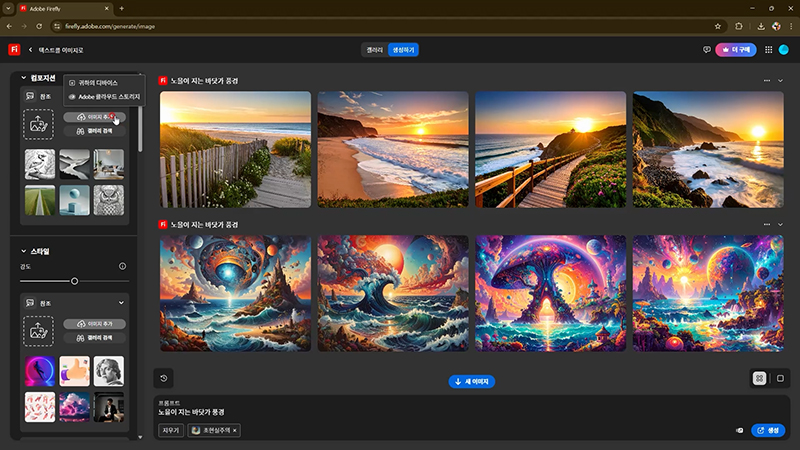This screenshot has height=450, width=800.
Task: Open the feedback chat icon in header
Action: pos(707,49)
